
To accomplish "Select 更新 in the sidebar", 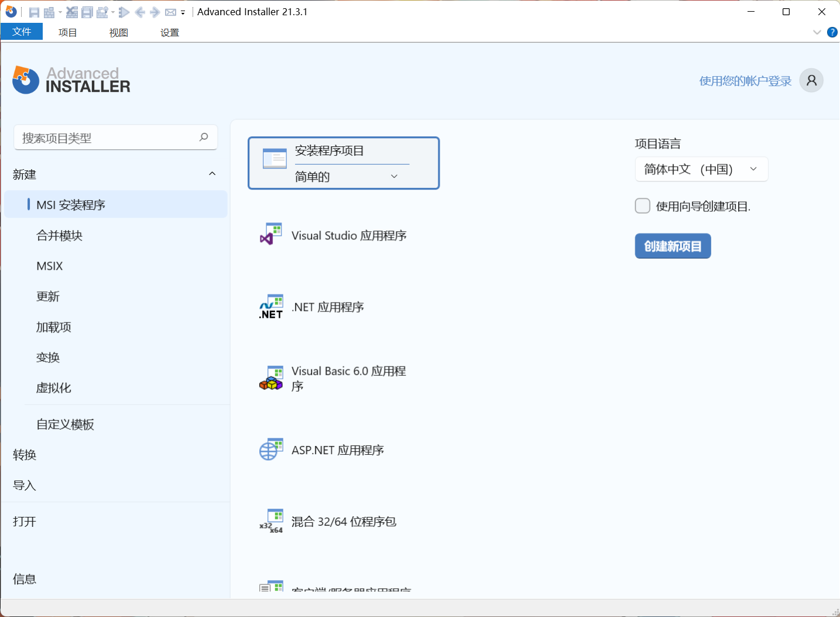I will point(48,296).
